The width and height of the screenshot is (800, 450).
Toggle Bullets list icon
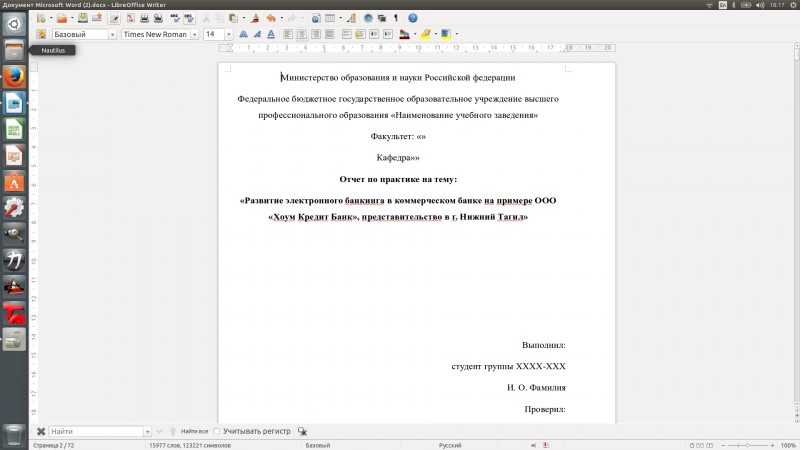tap(360, 34)
